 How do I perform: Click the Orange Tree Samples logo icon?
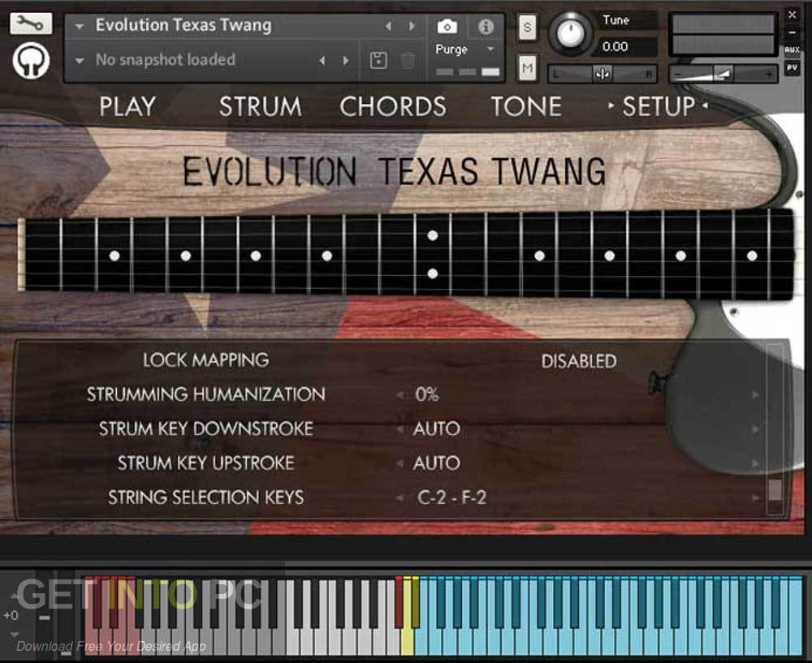click(31, 61)
